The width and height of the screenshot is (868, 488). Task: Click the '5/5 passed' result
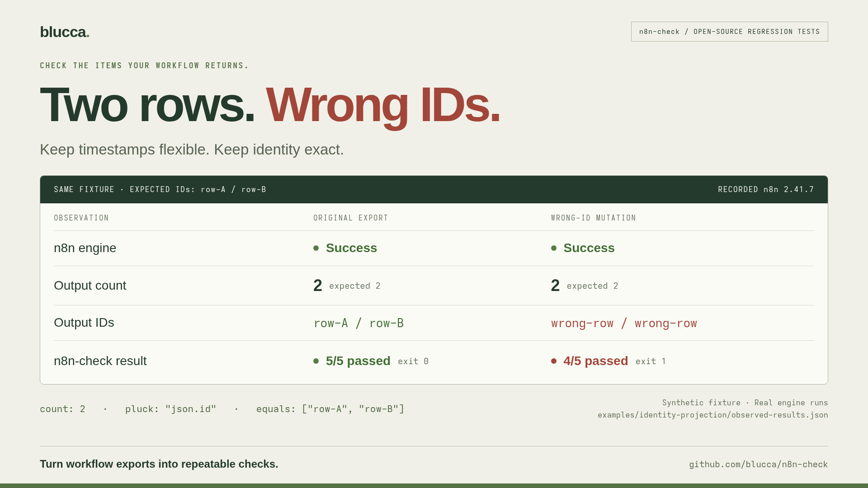pos(358,361)
